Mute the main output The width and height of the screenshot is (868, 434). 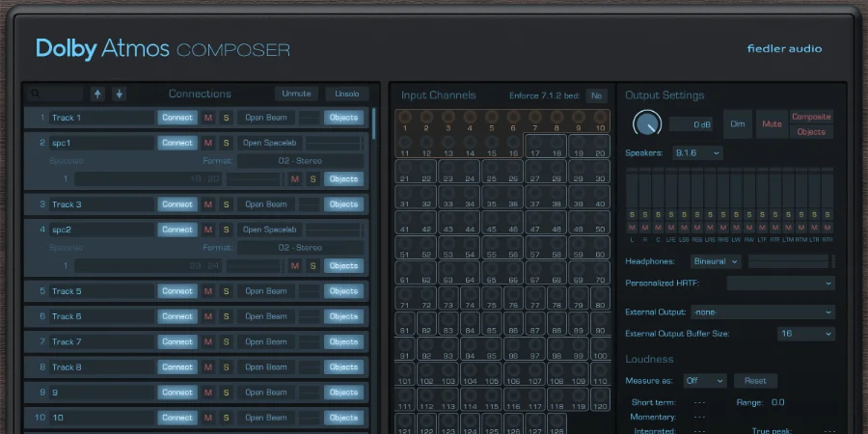772,124
